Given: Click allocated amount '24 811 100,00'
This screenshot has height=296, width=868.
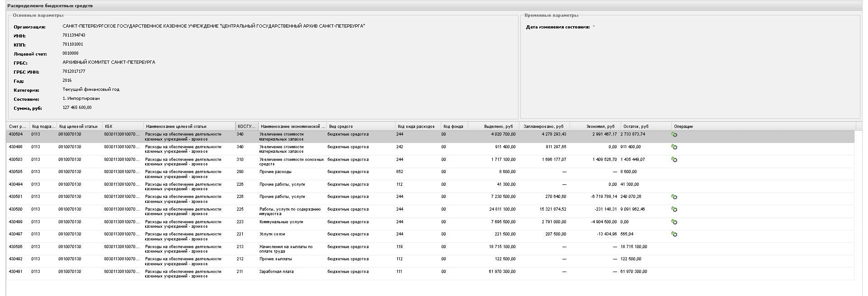Looking at the screenshot, I should pos(502,209).
